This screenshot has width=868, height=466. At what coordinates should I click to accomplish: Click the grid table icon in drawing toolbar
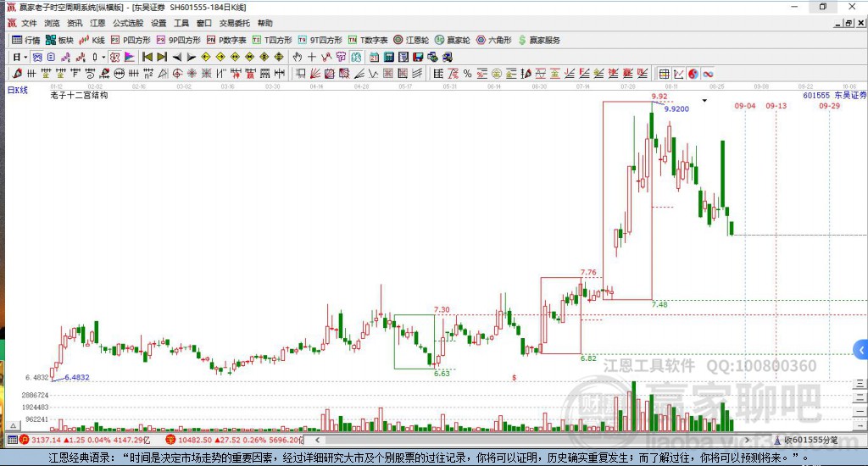[x=664, y=74]
